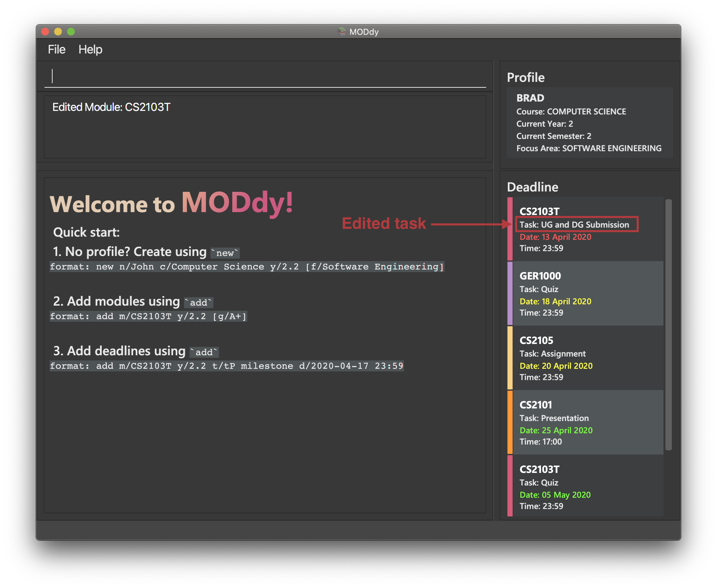717x588 pixels.
Task: Click the 'Quick start:' heading
Action: (86, 232)
